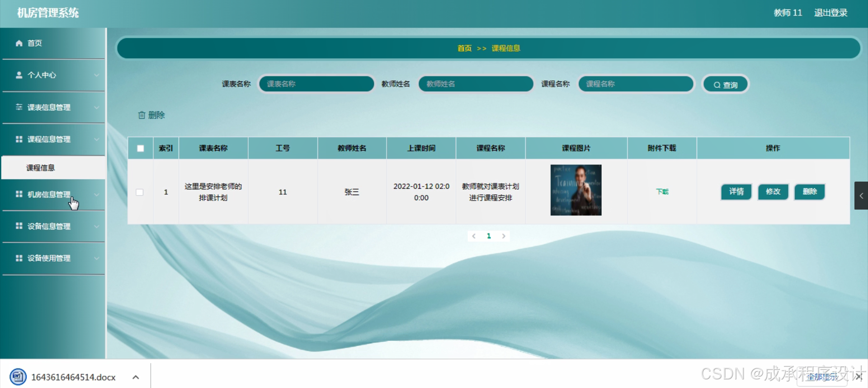Click the grid icon beside 设备使用管理
This screenshot has height=388, width=868.
pos(19,258)
